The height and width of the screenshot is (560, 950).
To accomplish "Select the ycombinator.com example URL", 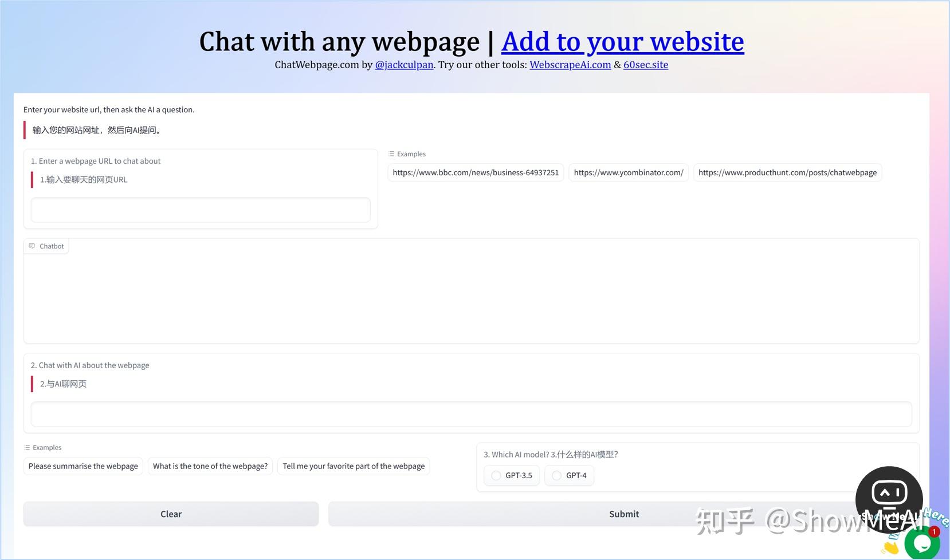I will 628,172.
